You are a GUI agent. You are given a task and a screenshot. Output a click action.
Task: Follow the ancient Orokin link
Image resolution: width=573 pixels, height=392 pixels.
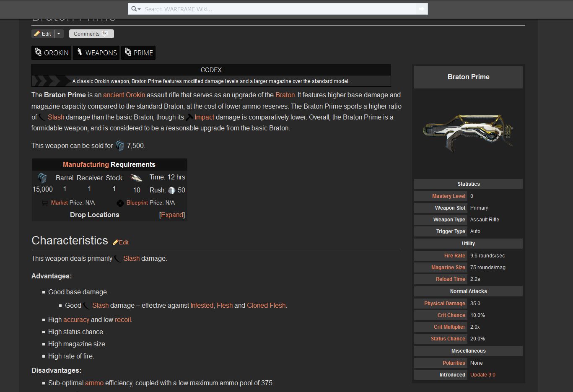124,95
